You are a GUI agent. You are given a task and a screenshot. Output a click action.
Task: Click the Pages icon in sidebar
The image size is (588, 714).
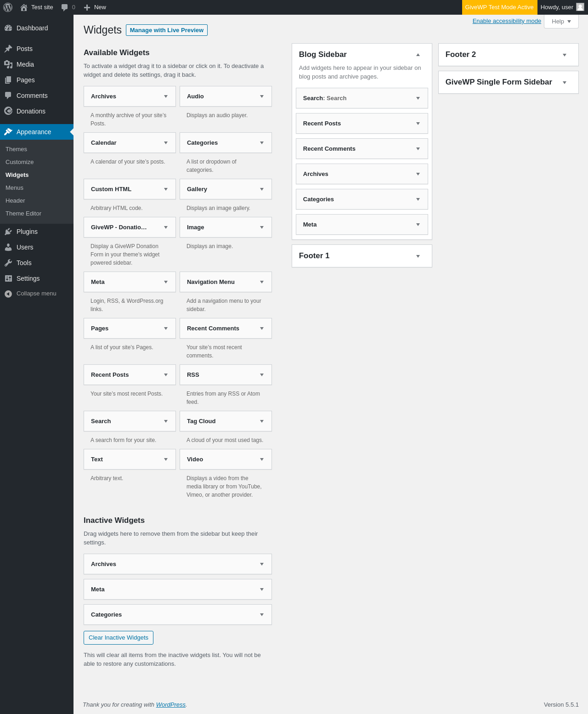point(8,80)
